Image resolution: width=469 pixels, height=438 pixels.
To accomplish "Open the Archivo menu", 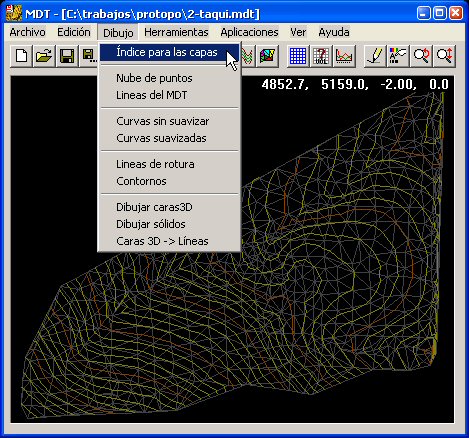I will coord(27,32).
